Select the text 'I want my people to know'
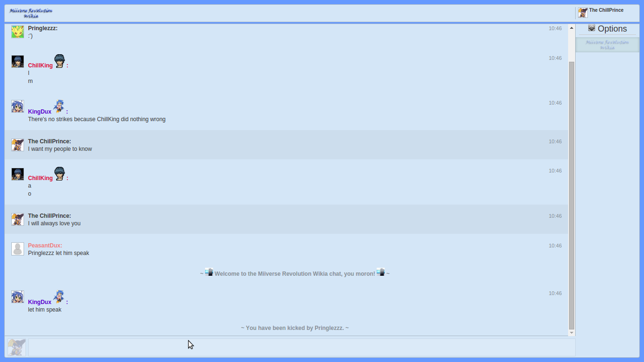 60,149
